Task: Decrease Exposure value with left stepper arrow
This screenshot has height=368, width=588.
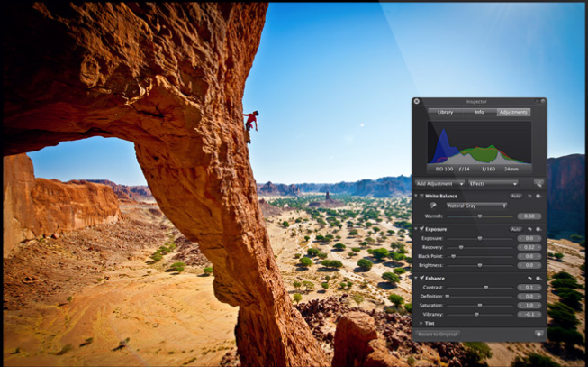Action: coord(520,238)
